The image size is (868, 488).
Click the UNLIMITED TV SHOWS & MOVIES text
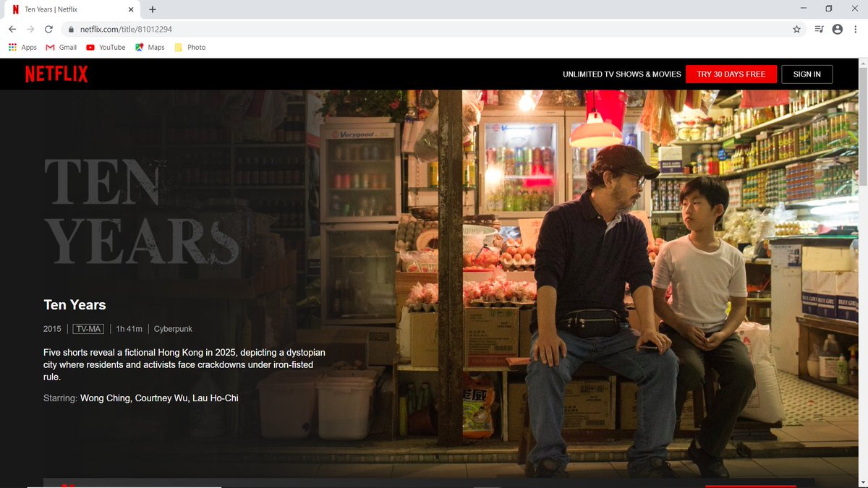point(622,74)
